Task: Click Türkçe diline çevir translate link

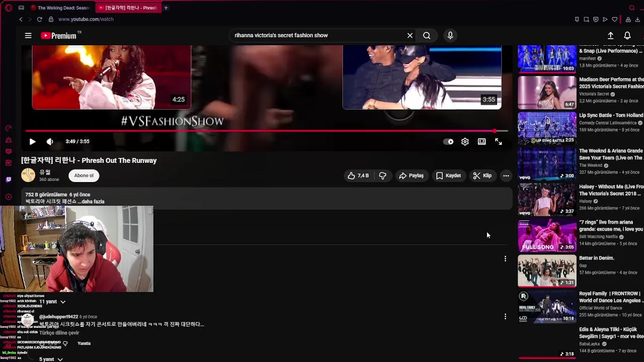Action: [59, 333]
